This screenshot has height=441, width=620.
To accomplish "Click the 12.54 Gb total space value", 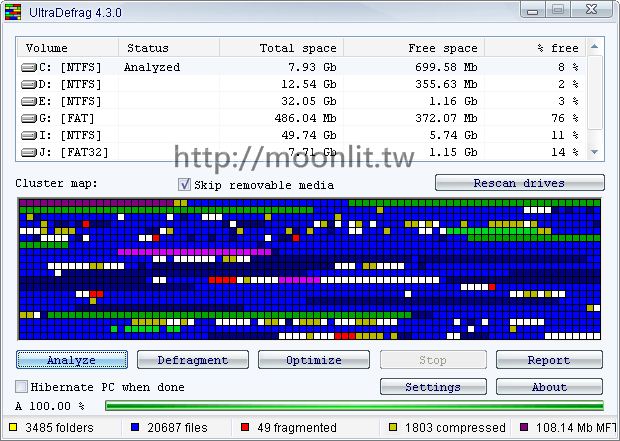I will [x=309, y=84].
